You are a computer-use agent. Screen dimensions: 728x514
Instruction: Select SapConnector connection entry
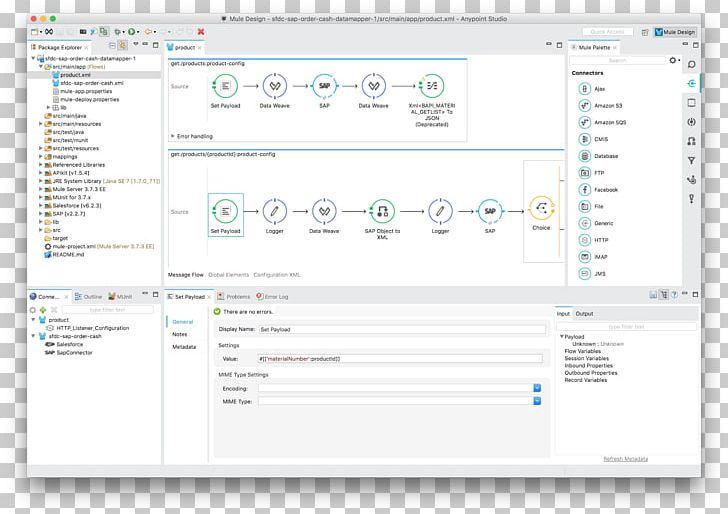coord(69,353)
